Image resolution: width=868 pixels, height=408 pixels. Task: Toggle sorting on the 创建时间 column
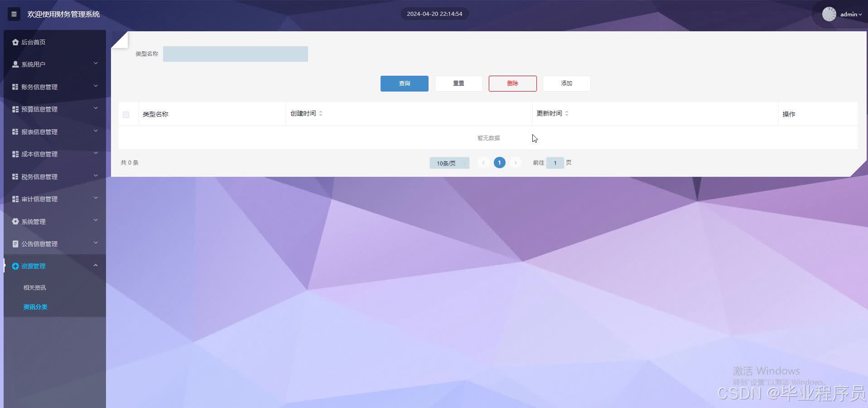click(321, 113)
